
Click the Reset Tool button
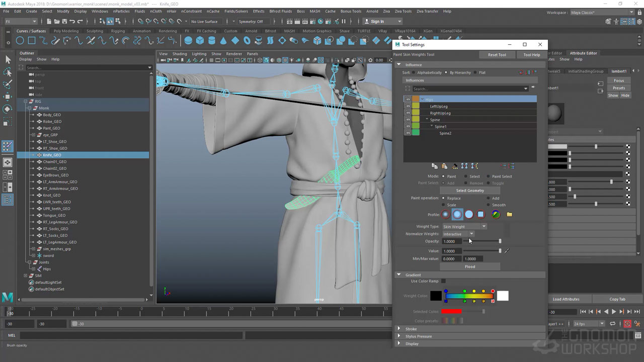pos(497,55)
